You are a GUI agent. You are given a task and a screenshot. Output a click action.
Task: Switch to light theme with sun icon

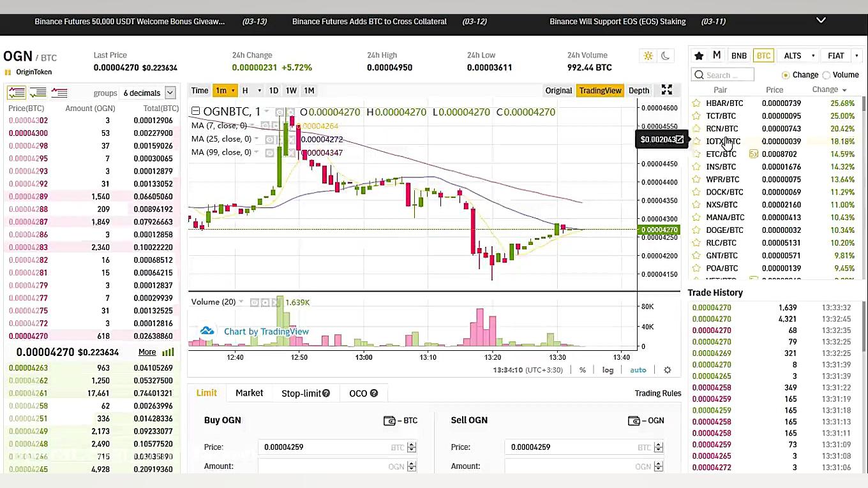tap(648, 56)
